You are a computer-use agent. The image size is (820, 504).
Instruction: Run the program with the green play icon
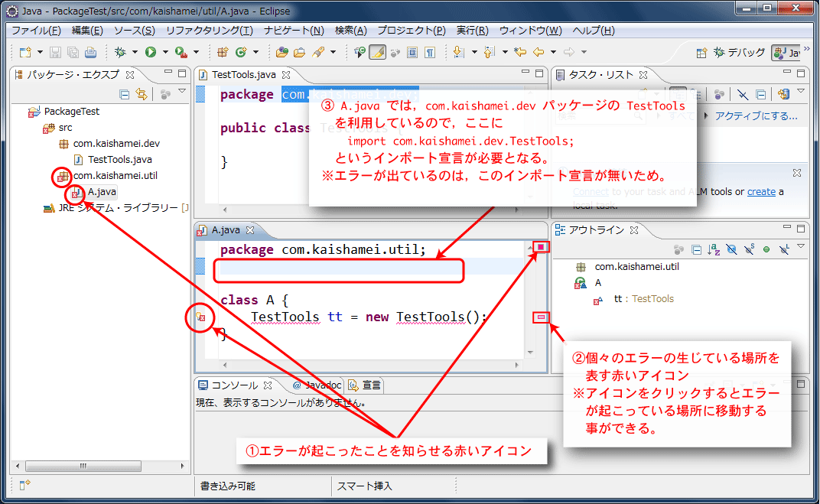pos(151,52)
